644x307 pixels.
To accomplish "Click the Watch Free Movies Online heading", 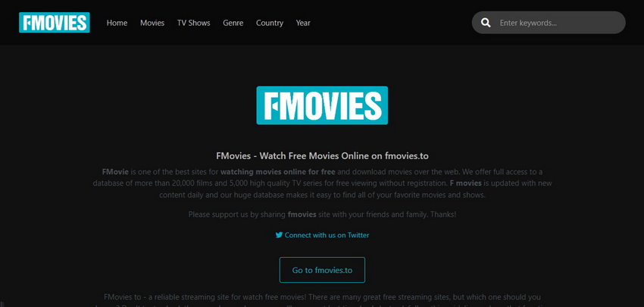I will click(322, 155).
